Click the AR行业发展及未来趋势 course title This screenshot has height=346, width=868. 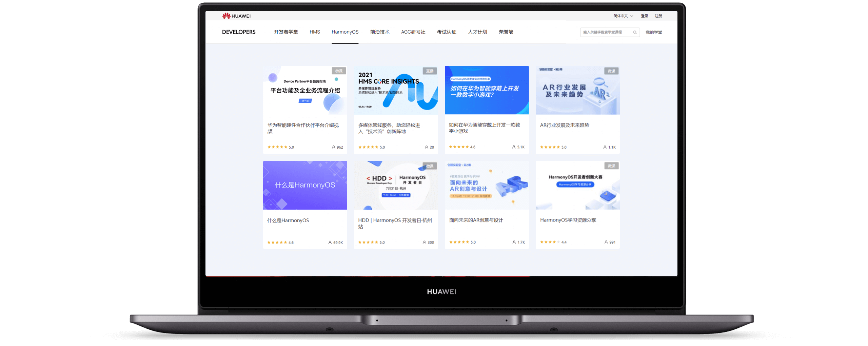(x=564, y=125)
